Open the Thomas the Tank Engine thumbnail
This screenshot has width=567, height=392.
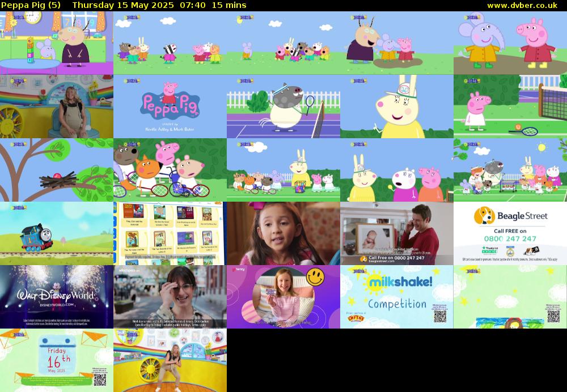[56, 233]
